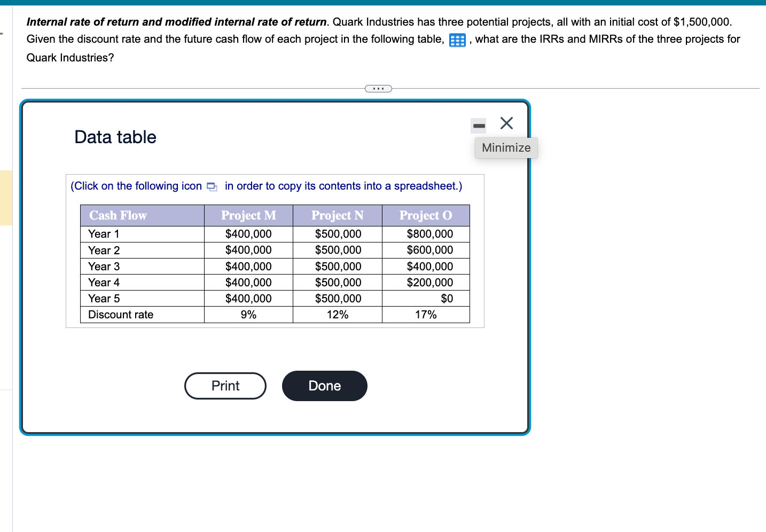Select the Project M column header
Image resolution: width=766 pixels, height=532 pixels.
[x=248, y=215]
